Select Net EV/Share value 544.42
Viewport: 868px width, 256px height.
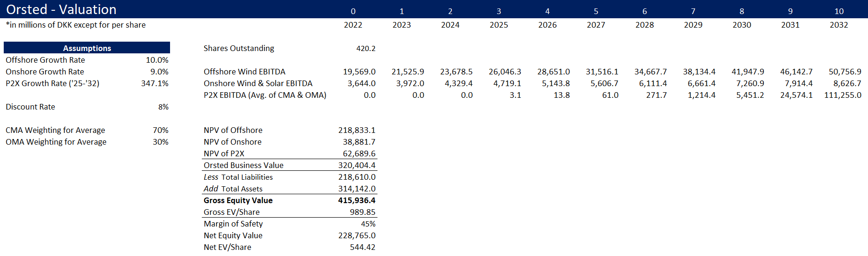363,247
